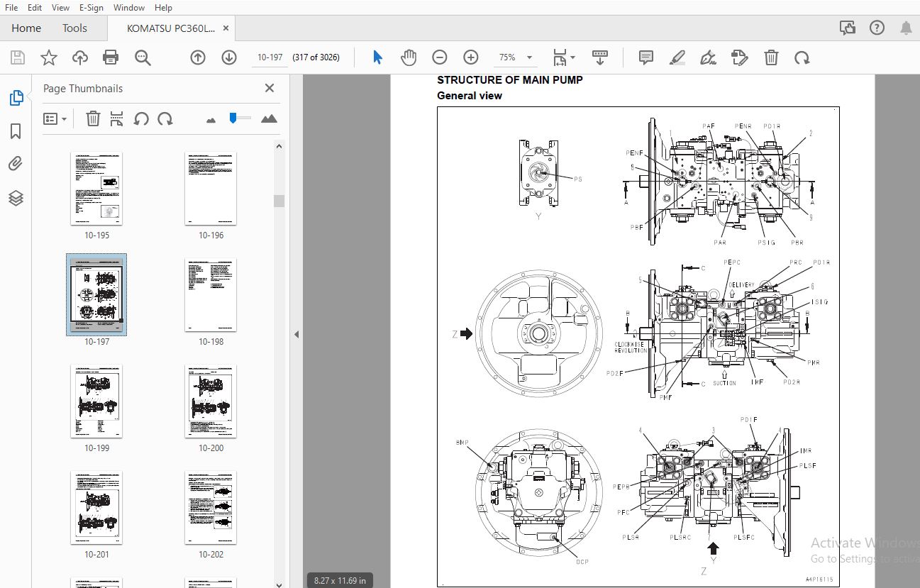
Task: Delete the selected thumbnail pages
Action: coord(93,119)
